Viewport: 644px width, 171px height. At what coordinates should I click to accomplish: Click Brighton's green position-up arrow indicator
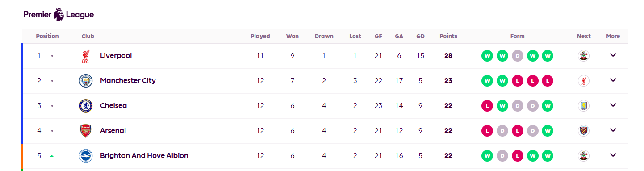(x=52, y=156)
